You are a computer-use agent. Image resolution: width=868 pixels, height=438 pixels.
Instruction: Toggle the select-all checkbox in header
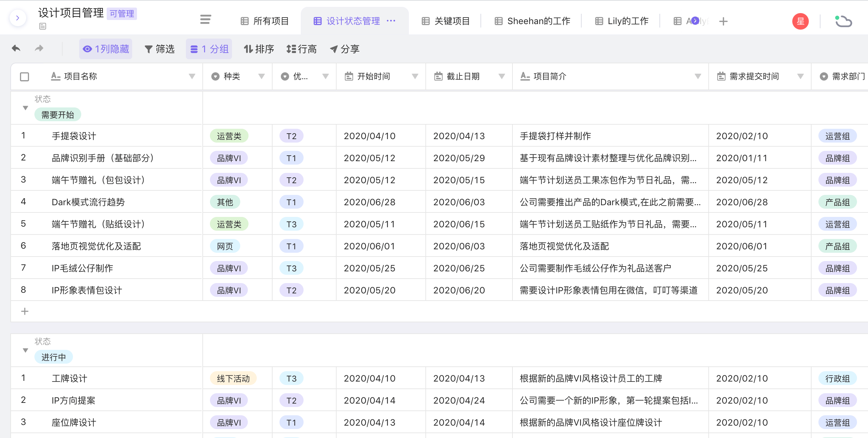(x=24, y=76)
